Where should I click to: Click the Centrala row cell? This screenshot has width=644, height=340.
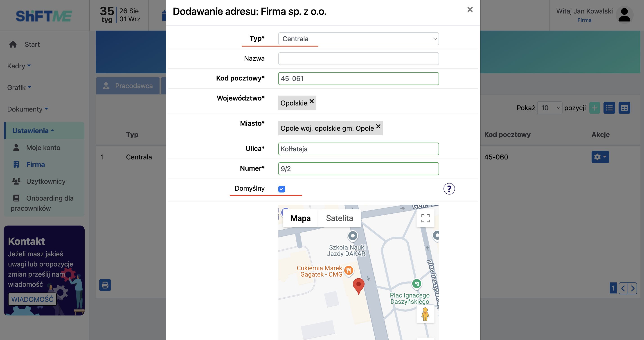coord(139,157)
